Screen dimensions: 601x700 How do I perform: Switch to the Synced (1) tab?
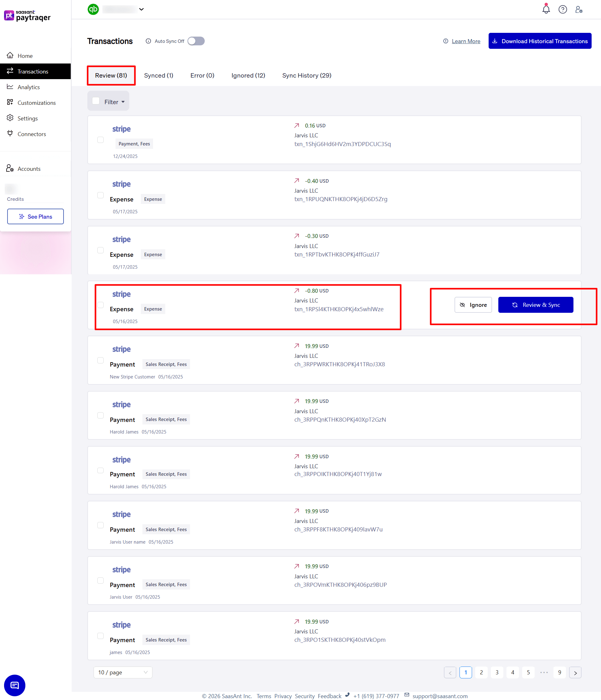click(x=158, y=75)
